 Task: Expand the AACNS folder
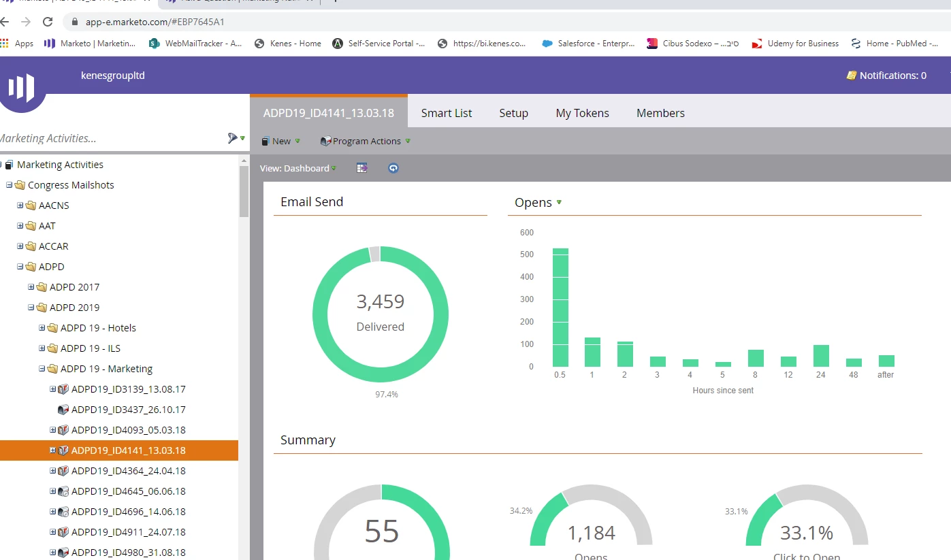point(20,205)
